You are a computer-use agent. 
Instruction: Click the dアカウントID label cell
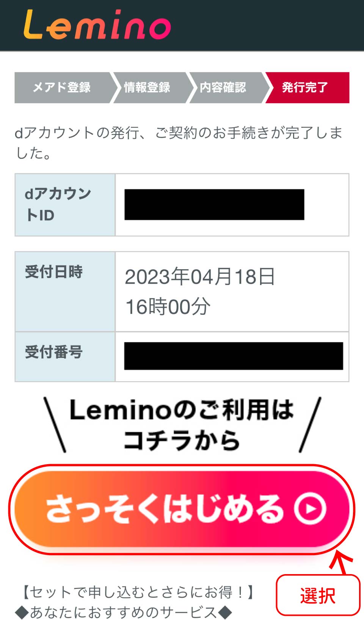(65, 205)
